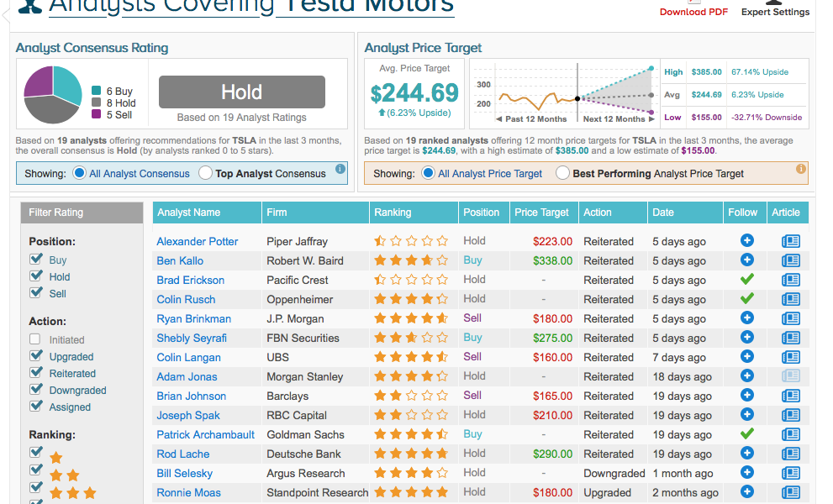Uncheck the Hold position filter
This screenshot has width=833, height=504.
[35, 276]
